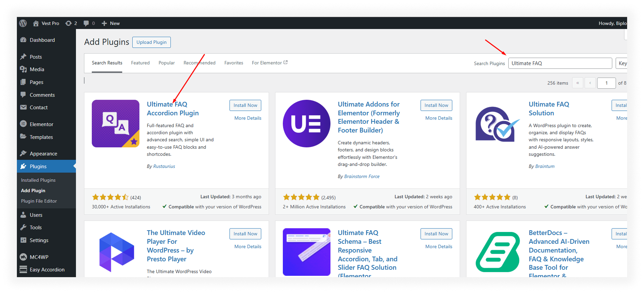Open the comments bubble in the admin bar
The width and height of the screenshot is (644, 294).
(86, 23)
